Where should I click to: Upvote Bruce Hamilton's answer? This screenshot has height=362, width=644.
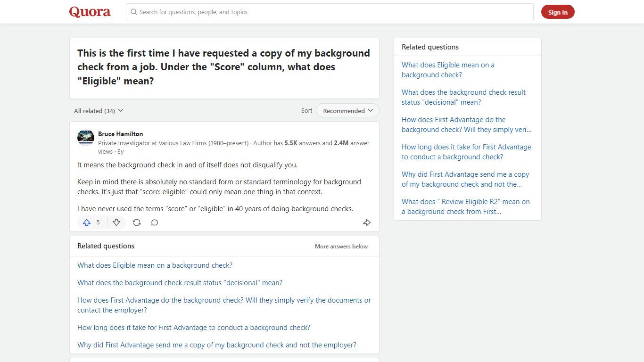point(87,222)
